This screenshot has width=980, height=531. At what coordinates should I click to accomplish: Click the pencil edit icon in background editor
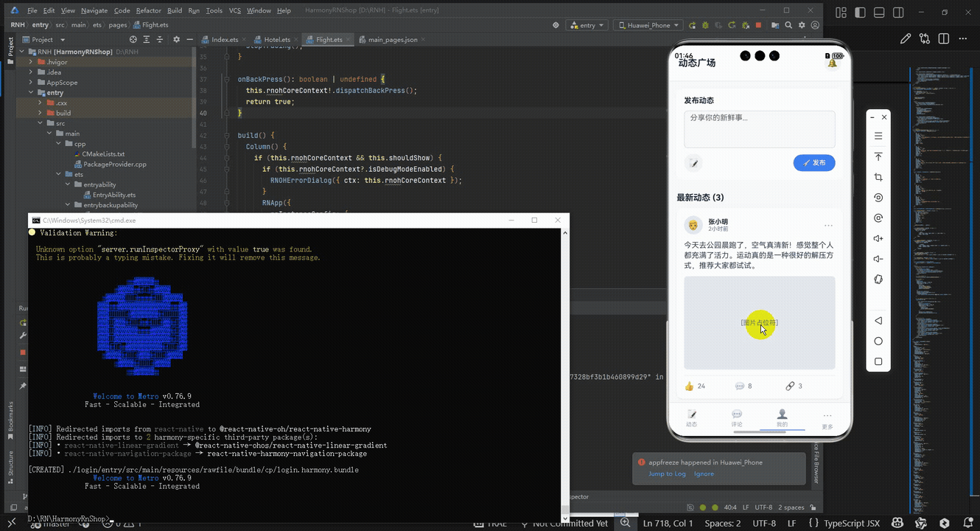[905, 39]
